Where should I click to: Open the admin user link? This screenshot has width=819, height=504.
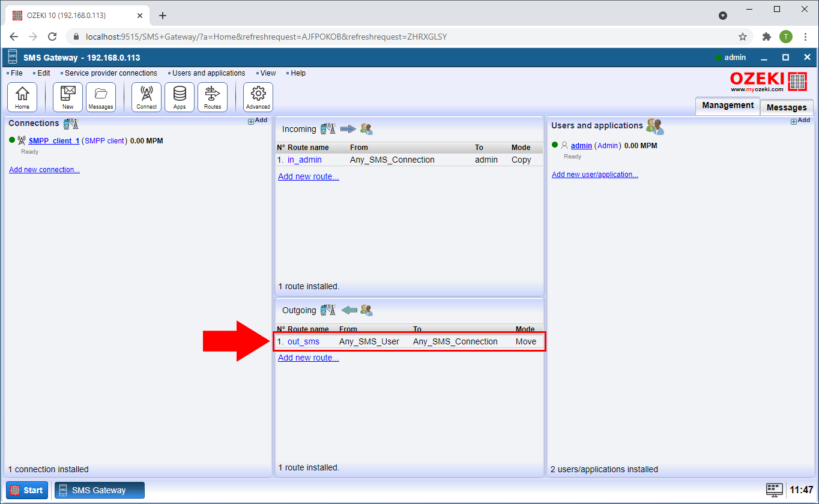[x=581, y=146]
